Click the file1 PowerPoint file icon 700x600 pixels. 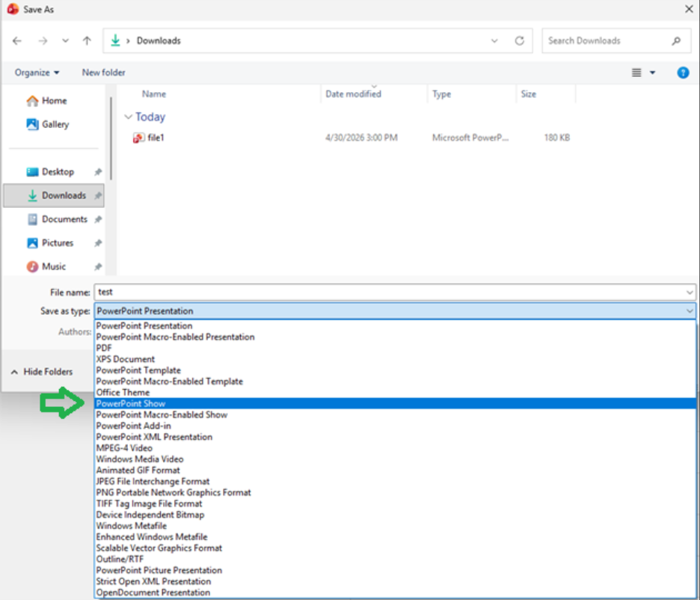(x=138, y=138)
